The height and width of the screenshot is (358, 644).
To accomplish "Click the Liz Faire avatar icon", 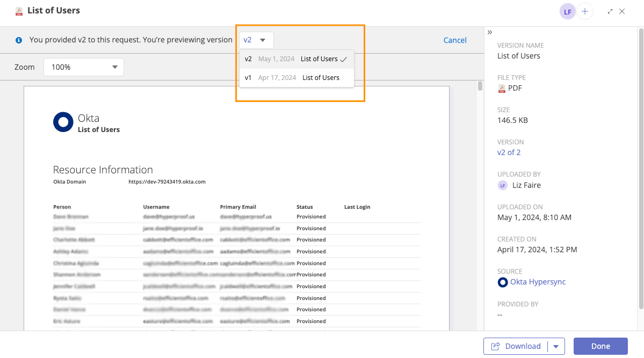I will [x=503, y=186].
